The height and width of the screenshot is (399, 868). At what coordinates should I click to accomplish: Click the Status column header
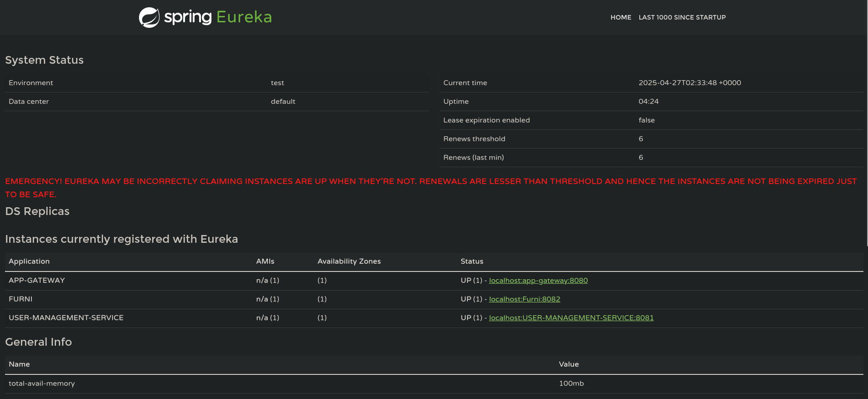click(x=472, y=261)
